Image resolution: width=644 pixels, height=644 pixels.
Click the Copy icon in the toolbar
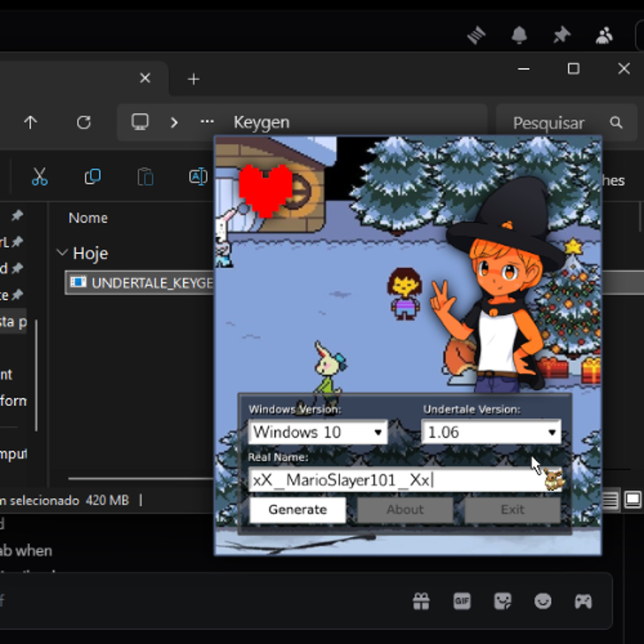[x=92, y=177]
